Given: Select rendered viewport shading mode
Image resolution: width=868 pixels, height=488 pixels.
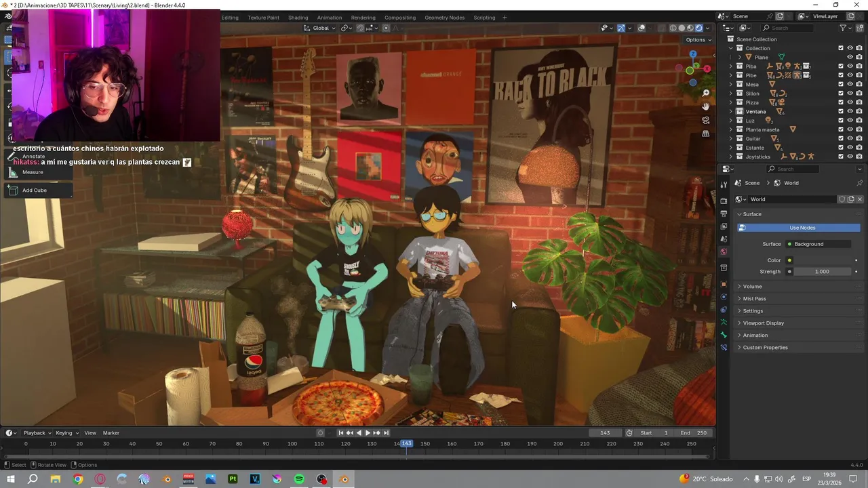Looking at the screenshot, I should point(699,28).
